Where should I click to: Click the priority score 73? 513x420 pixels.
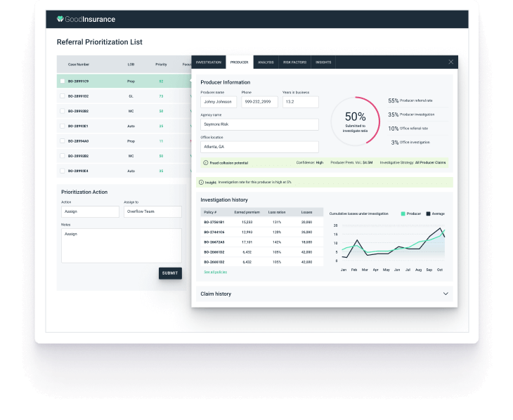coord(161,96)
